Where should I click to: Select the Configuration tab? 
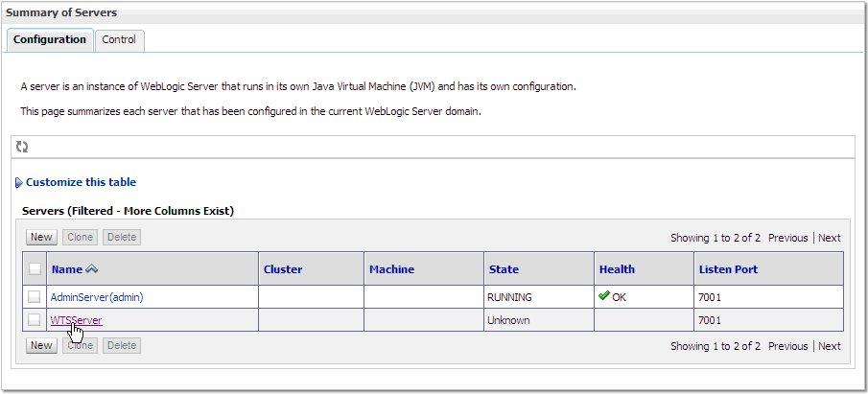point(50,40)
